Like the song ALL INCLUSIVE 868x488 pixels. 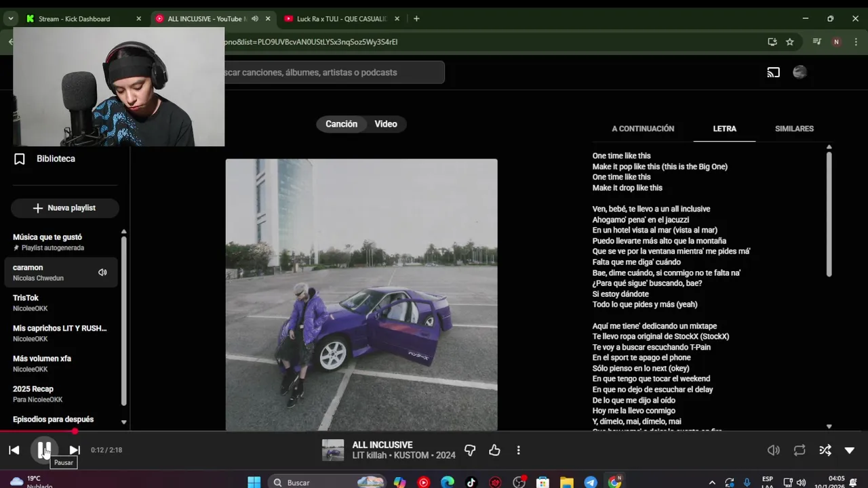[494, 450]
